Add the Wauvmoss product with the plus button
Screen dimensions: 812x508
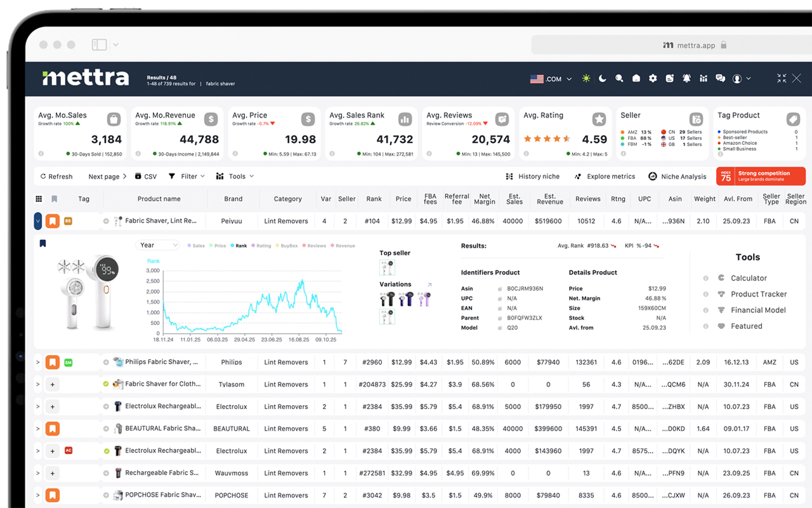click(x=53, y=474)
